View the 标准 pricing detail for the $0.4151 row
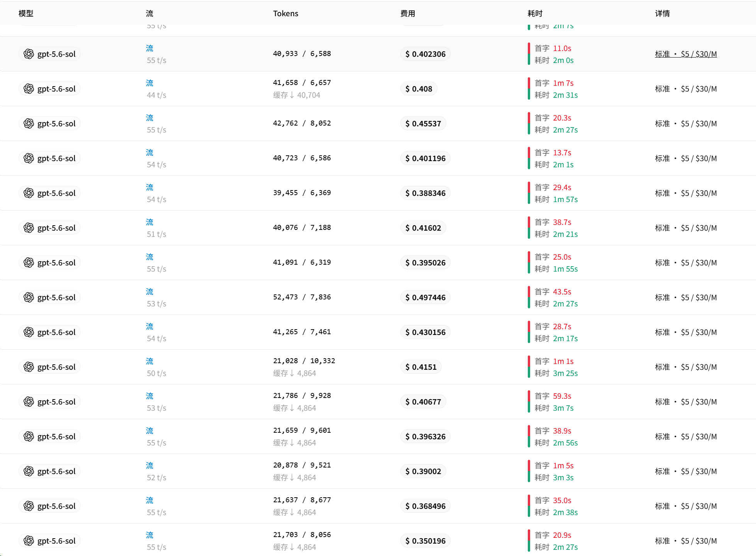The width and height of the screenshot is (756, 556). 686,367
